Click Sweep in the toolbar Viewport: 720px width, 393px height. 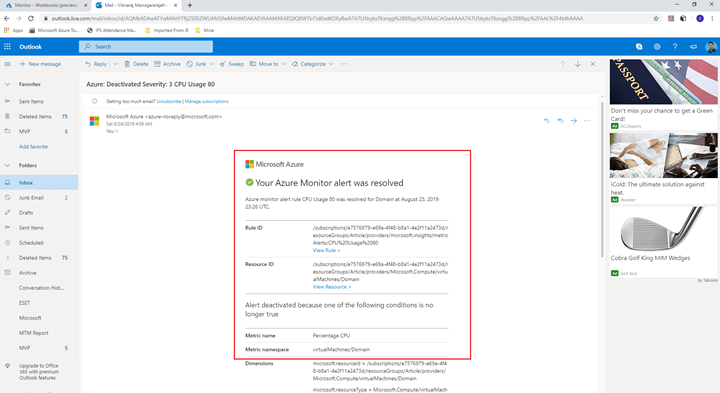(232, 64)
